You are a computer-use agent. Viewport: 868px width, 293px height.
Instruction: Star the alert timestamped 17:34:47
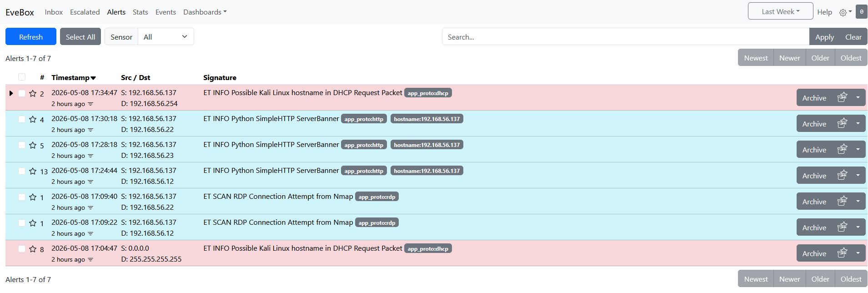click(x=33, y=93)
